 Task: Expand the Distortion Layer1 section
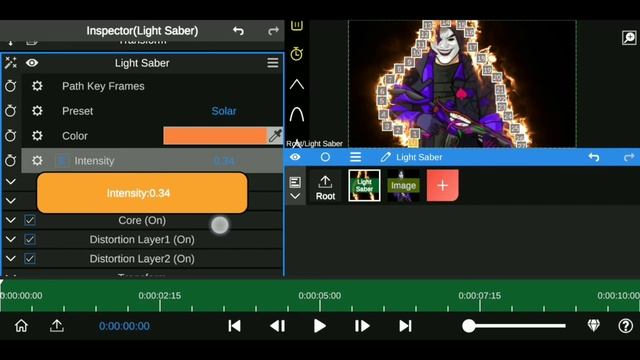click(11, 240)
